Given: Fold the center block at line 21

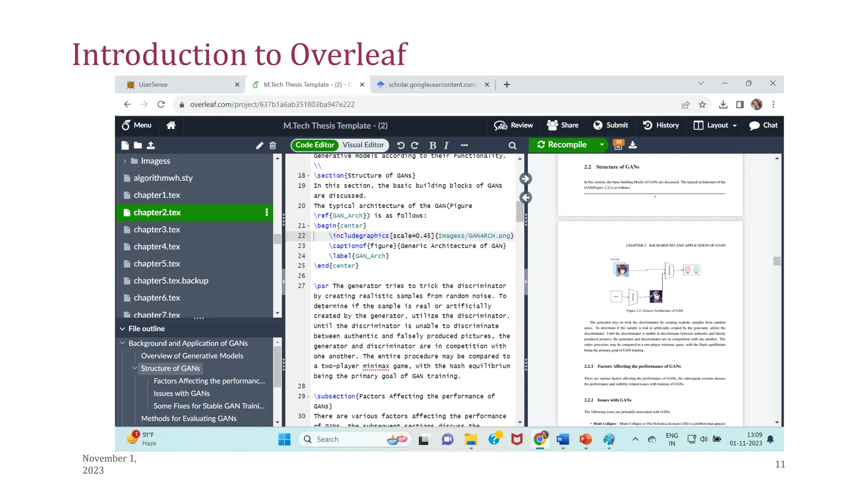Looking at the screenshot, I should (x=309, y=226).
